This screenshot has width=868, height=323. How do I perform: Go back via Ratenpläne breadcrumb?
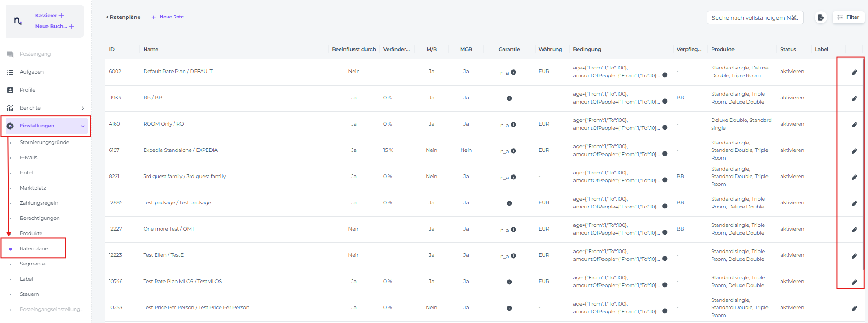point(123,17)
